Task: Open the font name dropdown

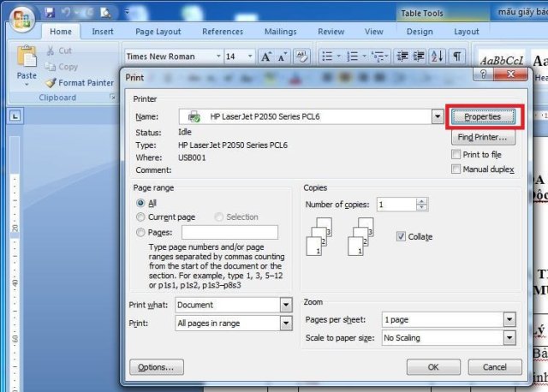Action: tap(218, 56)
